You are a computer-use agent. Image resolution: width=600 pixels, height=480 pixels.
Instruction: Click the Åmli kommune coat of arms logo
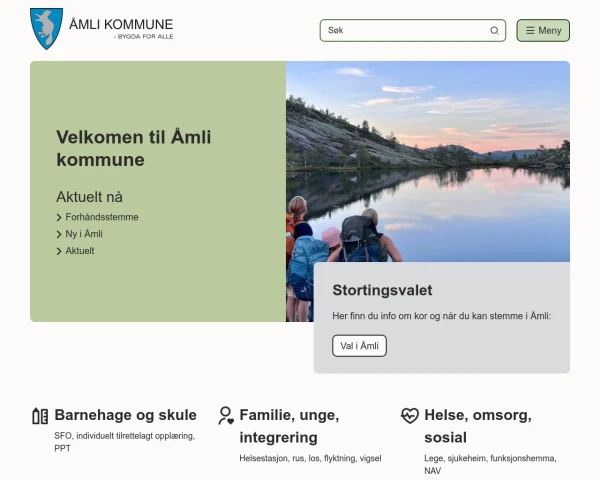[x=46, y=28]
